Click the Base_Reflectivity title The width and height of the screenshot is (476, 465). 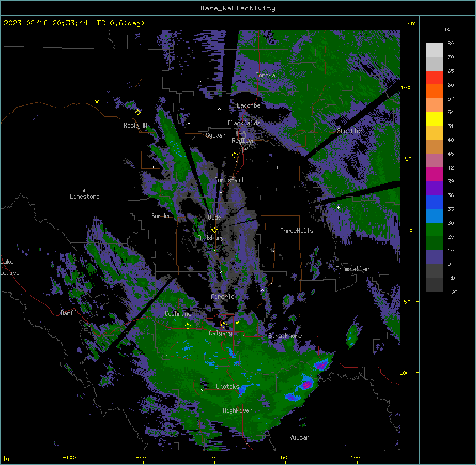pyautogui.click(x=238, y=8)
